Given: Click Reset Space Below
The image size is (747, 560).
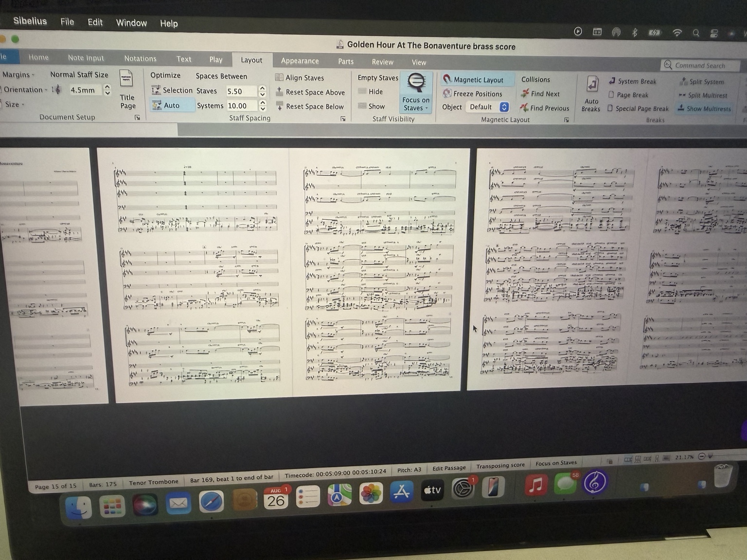Looking at the screenshot, I should 310,106.
